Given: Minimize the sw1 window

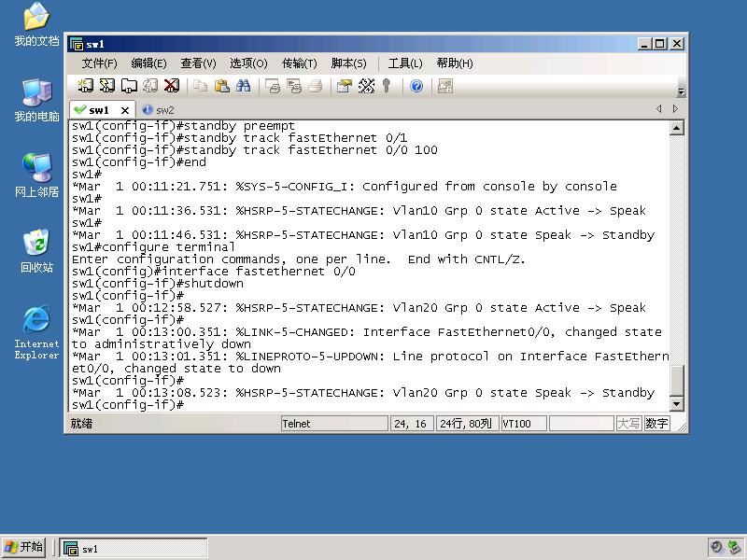Looking at the screenshot, I should tap(644, 44).
